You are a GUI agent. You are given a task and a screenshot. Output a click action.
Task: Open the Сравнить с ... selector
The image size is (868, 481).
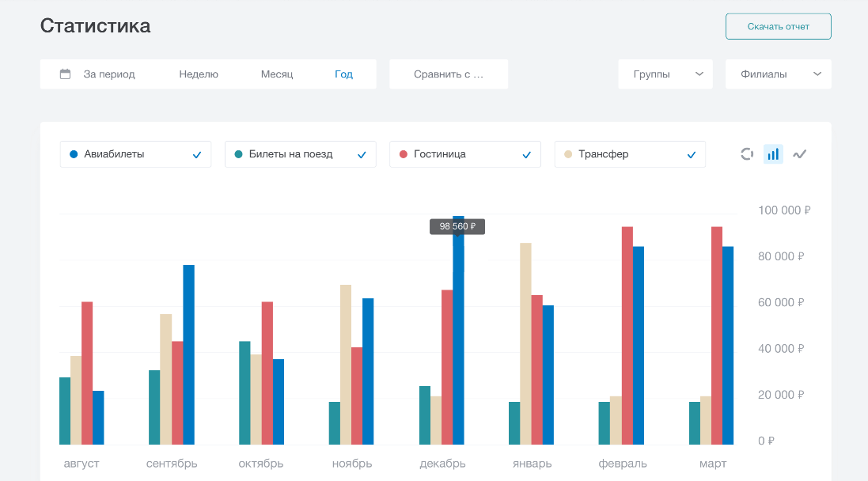point(448,74)
